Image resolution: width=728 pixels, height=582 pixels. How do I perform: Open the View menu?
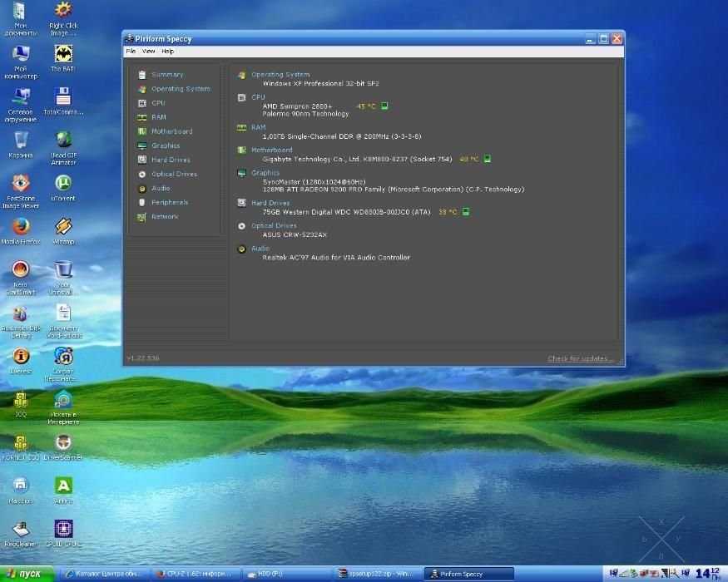149,51
